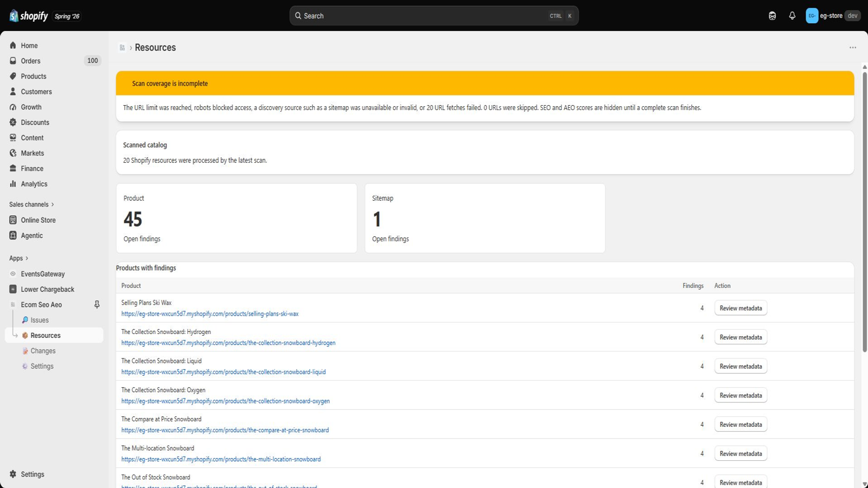Review metadata for Selling Plans Ski Wax
The width and height of the screenshot is (868, 488).
741,308
